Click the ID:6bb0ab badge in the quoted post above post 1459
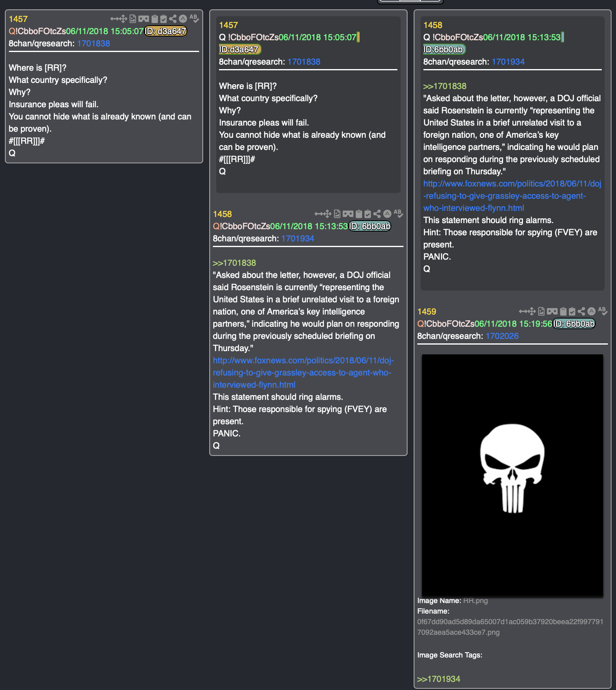 point(444,50)
